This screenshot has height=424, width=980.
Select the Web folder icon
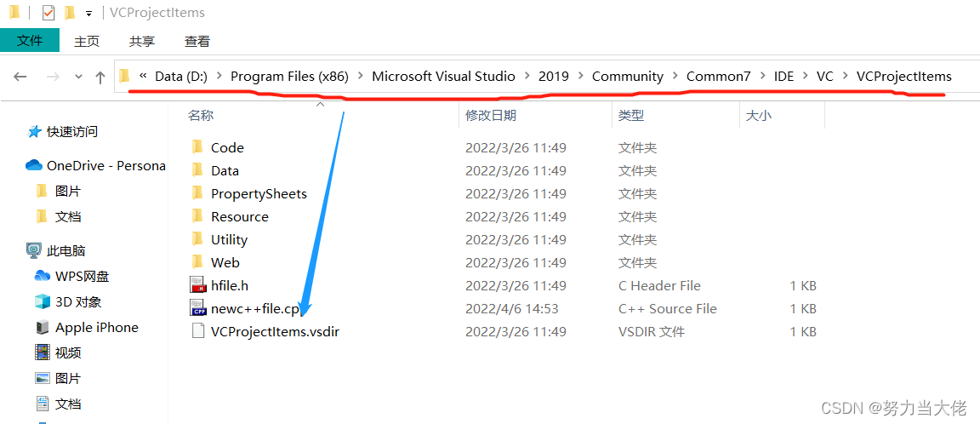(x=197, y=262)
